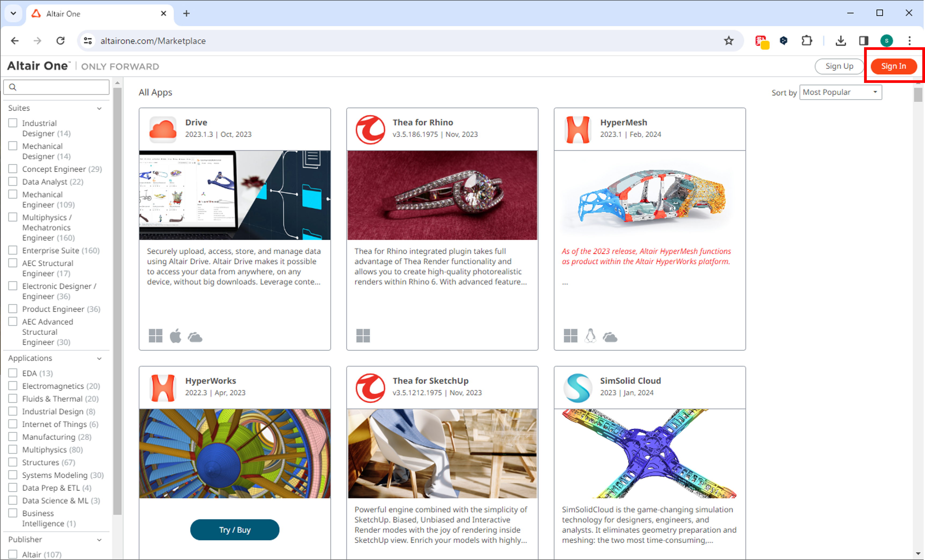Image resolution: width=925 pixels, height=560 pixels.
Task: Open a new browser tab
Action: tap(186, 13)
